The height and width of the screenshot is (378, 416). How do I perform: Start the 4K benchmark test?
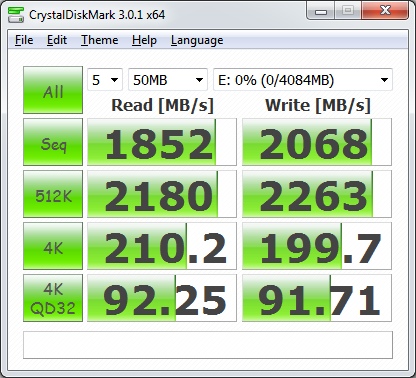pos(53,246)
